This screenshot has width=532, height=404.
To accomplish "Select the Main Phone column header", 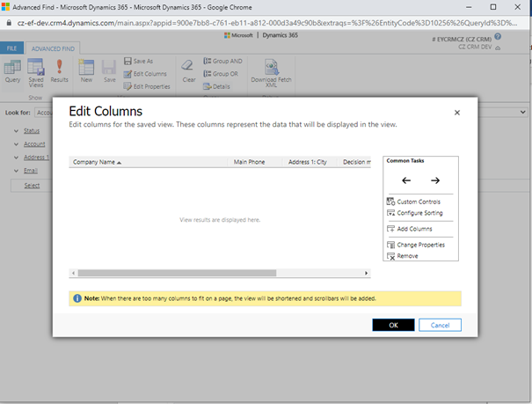I will click(x=250, y=162).
